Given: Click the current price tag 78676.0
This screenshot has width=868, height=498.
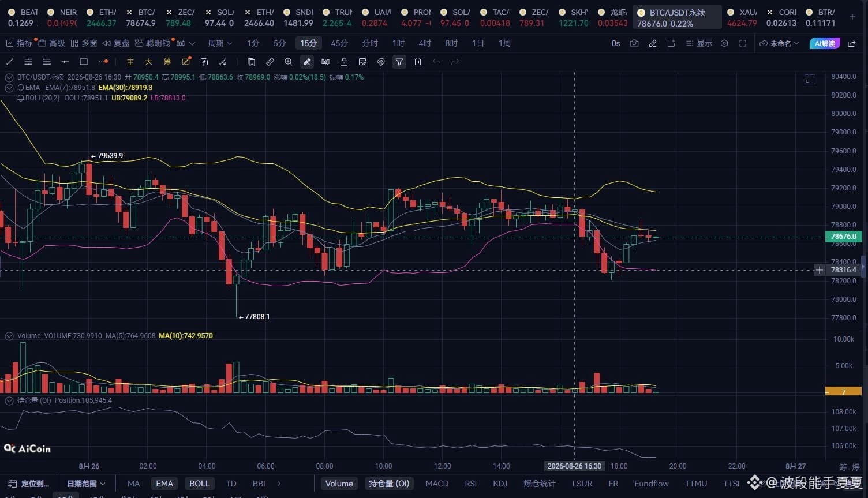Looking at the screenshot, I should [843, 237].
